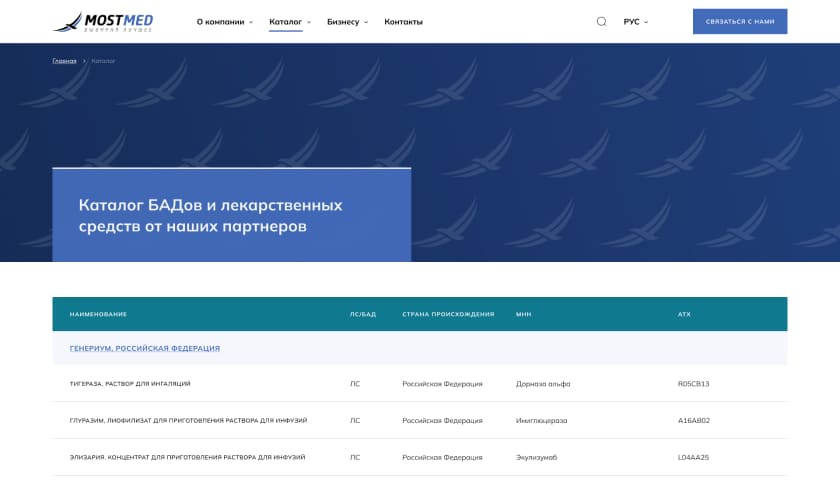Viewport: 840px width, 488px height.
Task: Click the ЛС value in Тигераза row
Action: coord(355,384)
